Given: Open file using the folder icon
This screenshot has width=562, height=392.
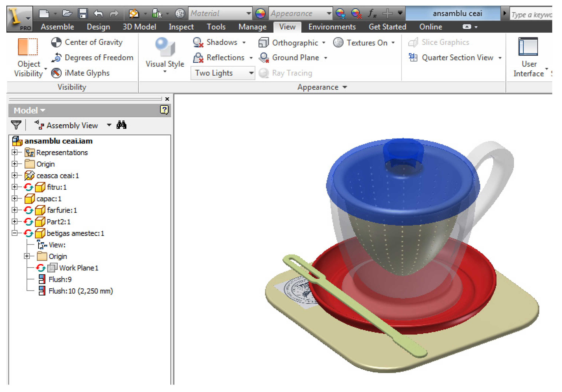Looking at the screenshot, I should [67, 13].
